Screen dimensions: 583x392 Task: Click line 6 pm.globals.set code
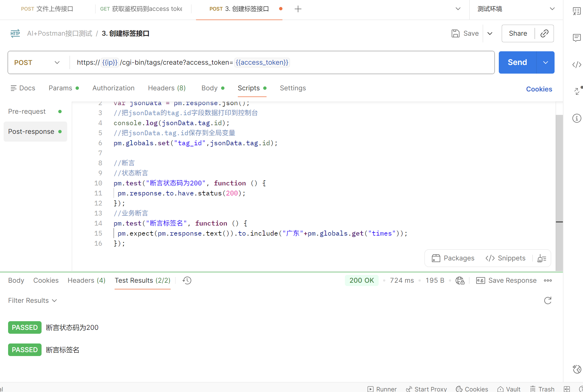[195, 143]
